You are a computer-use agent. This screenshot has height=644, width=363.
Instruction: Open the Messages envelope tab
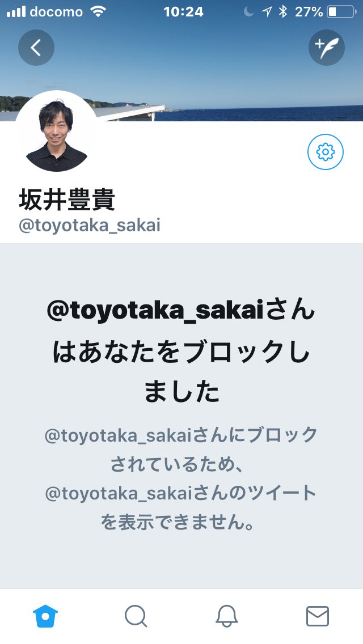(318, 616)
